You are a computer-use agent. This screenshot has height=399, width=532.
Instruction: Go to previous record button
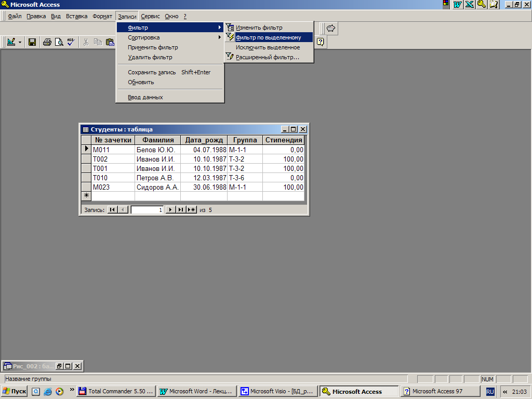(123, 210)
